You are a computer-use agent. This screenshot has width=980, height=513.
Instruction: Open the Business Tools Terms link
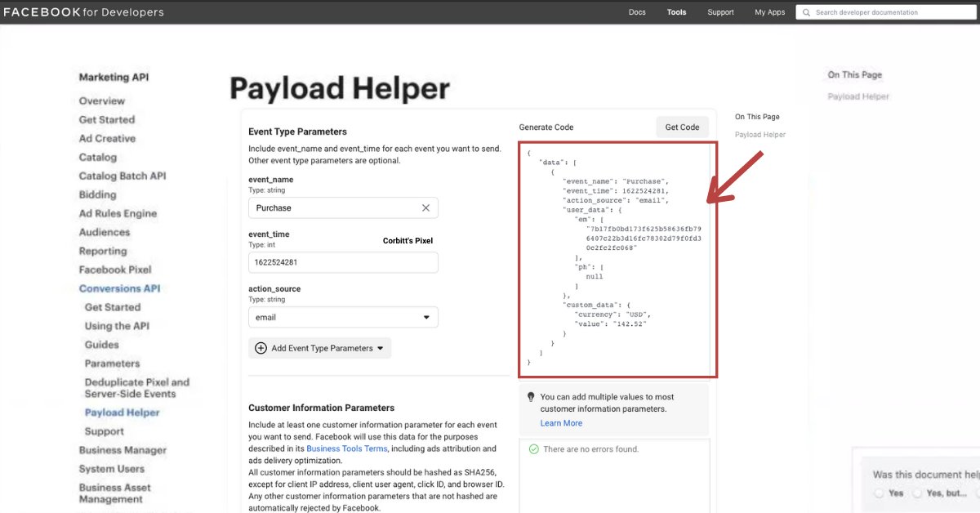click(346, 448)
